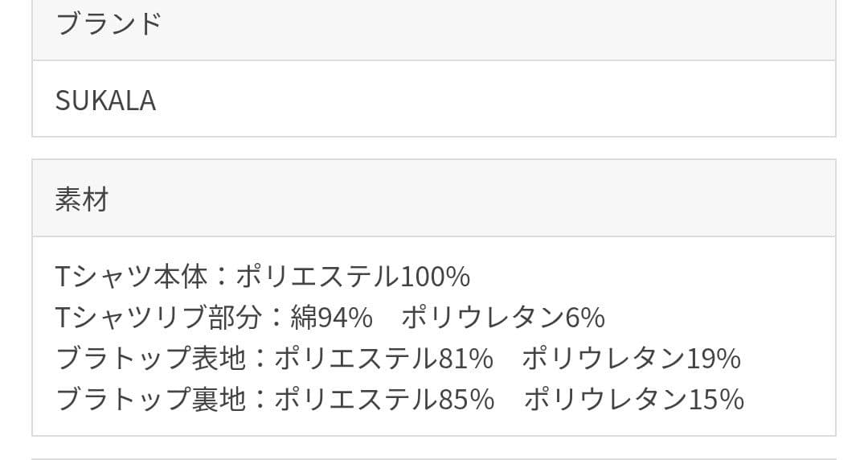This screenshot has width=868, height=460.
Task: Click the 綿94% composition text
Action: click(332, 318)
